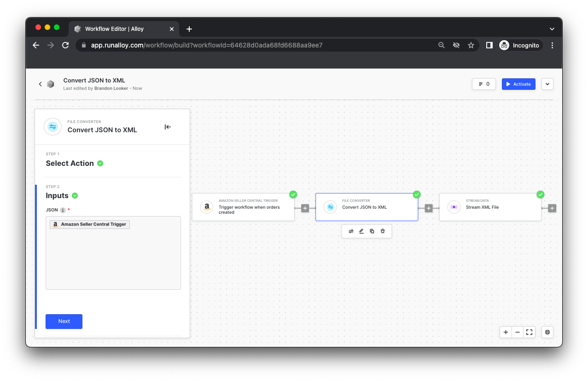This screenshot has height=381, width=588.
Task: Select the Convert JSON to XML node
Action: click(x=367, y=207)
